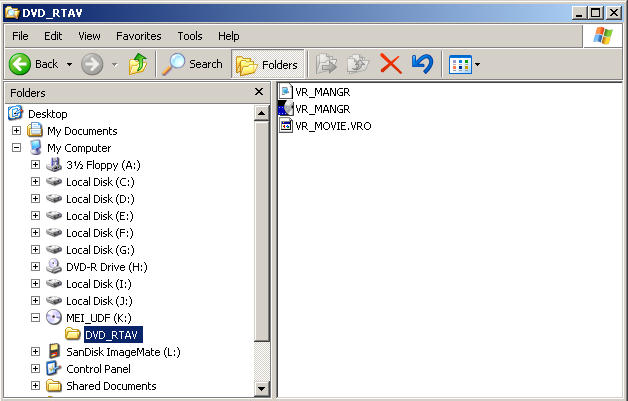Click folder tree scrollbar up arrow

click(x=262, y=113)
